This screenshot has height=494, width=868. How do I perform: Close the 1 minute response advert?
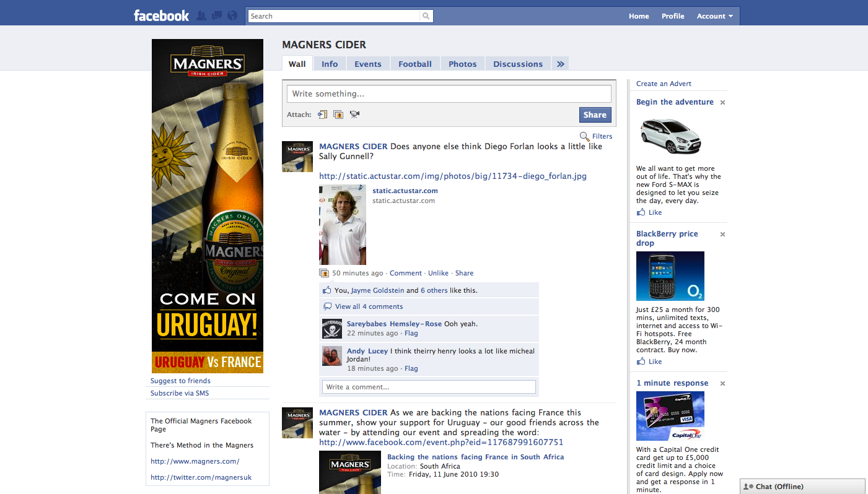point(722,384)
